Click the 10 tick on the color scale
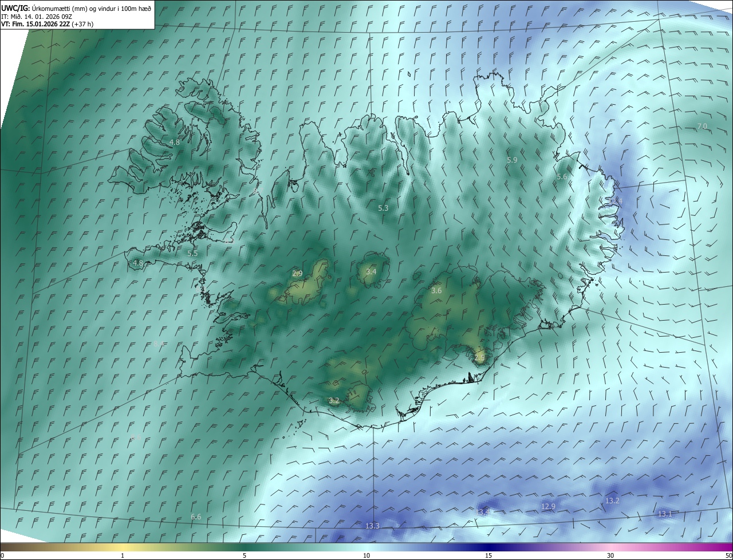 [366, 555]
